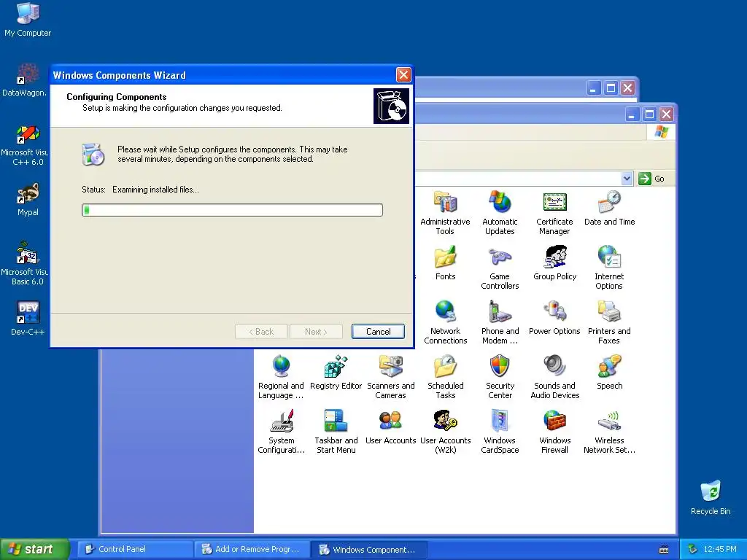The height and width of the screenshot is (560, 747).
Task: Maximize the Control Panel window
Action: (649, 114)
